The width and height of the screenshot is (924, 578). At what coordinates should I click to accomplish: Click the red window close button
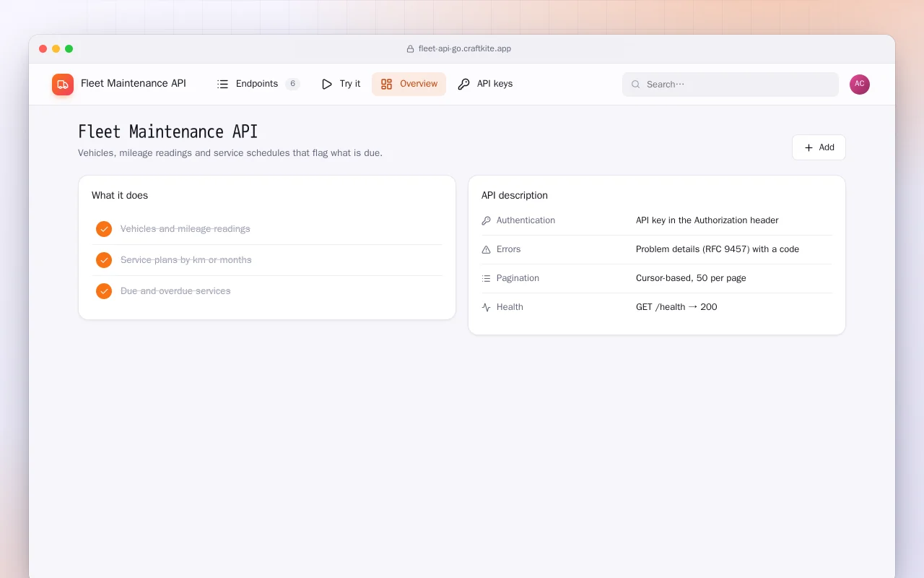(x=43, y=49)
